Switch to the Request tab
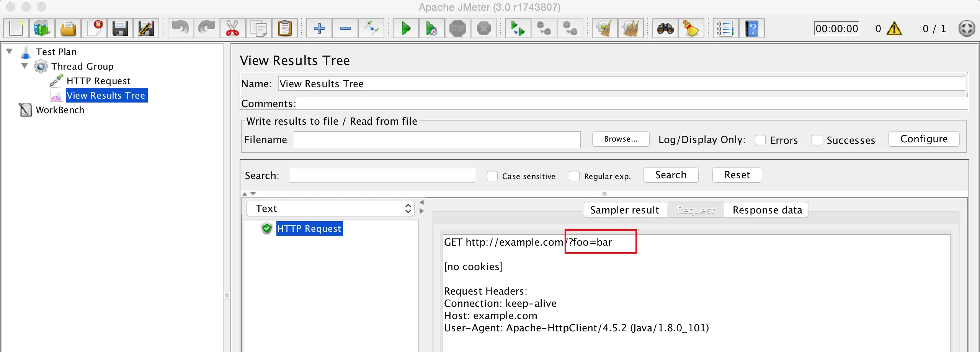The image size is (980, 352). (696, 210)
